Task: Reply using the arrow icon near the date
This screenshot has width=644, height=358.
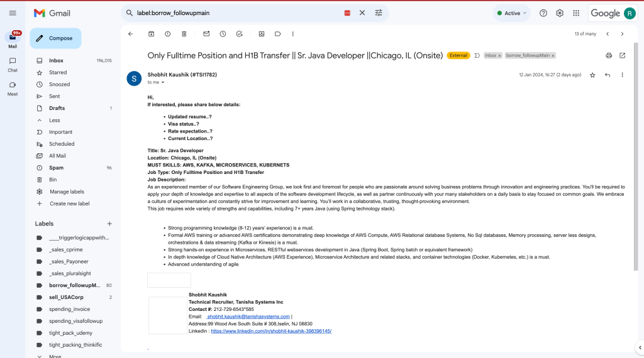Action: pos(608,75)
